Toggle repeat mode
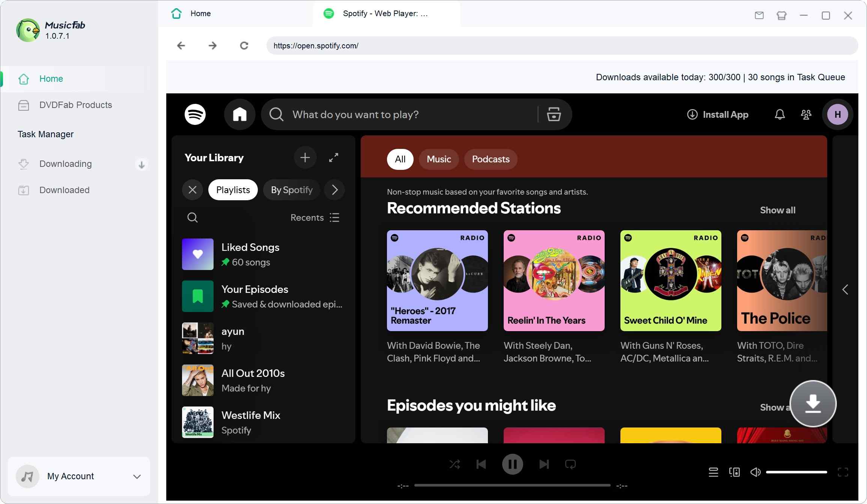The image size is (867, 504). [x=570, y=465]
